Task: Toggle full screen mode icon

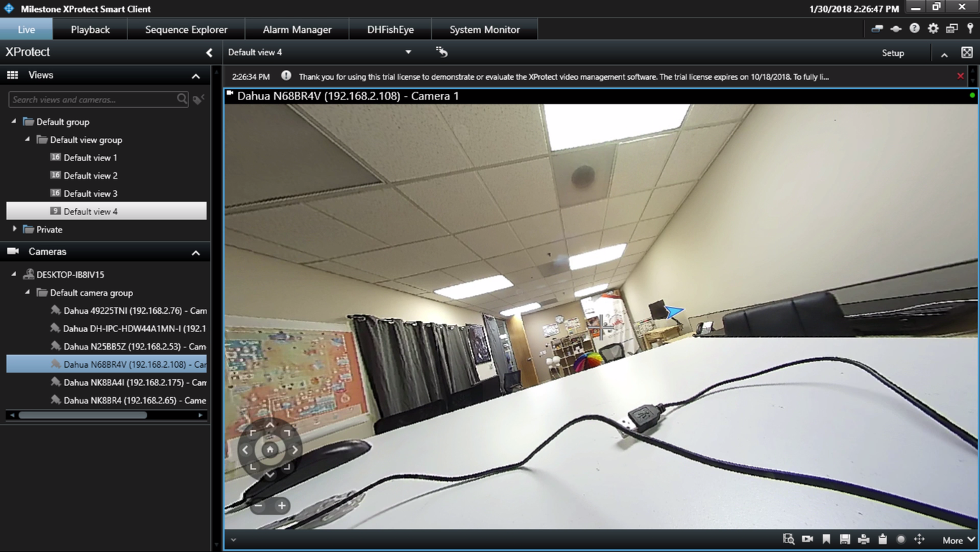Action: pos(967,53)
